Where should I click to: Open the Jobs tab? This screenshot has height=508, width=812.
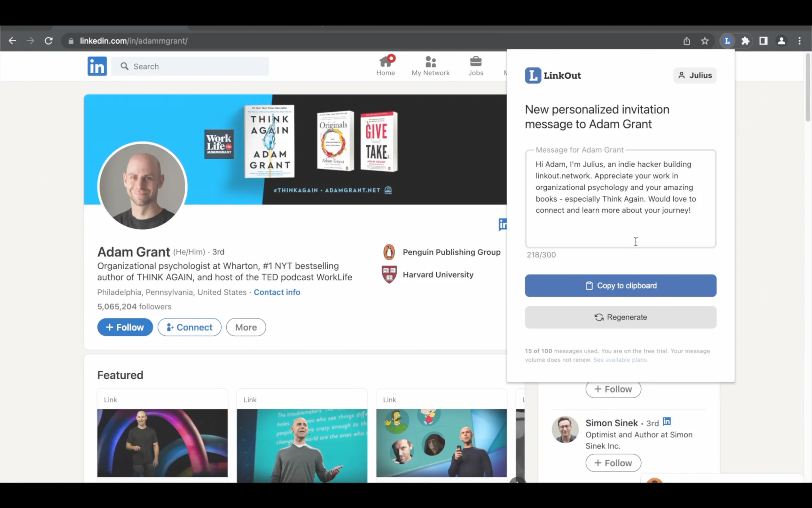(x=476, y=66)
